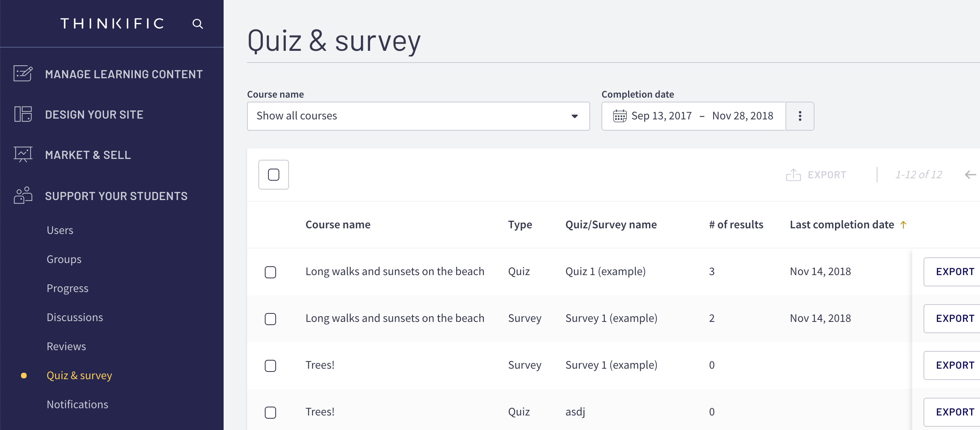Expand the Market & Sell sidebar section
This screenshot has width=980, height=430.
(88, 155)
